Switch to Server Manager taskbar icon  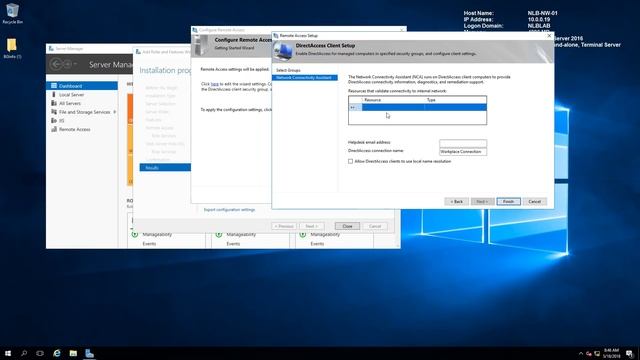coord(89,353)
